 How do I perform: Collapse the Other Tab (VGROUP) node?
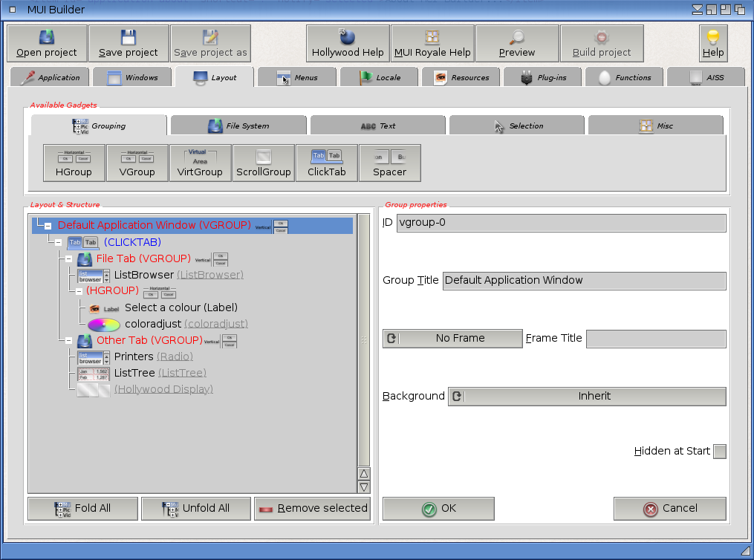click(69, 341)
